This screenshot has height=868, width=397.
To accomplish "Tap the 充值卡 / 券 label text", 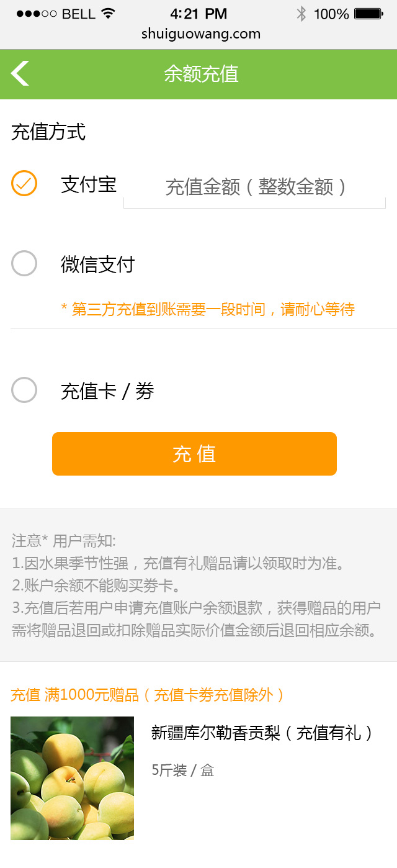I will [x=107, y=391].
